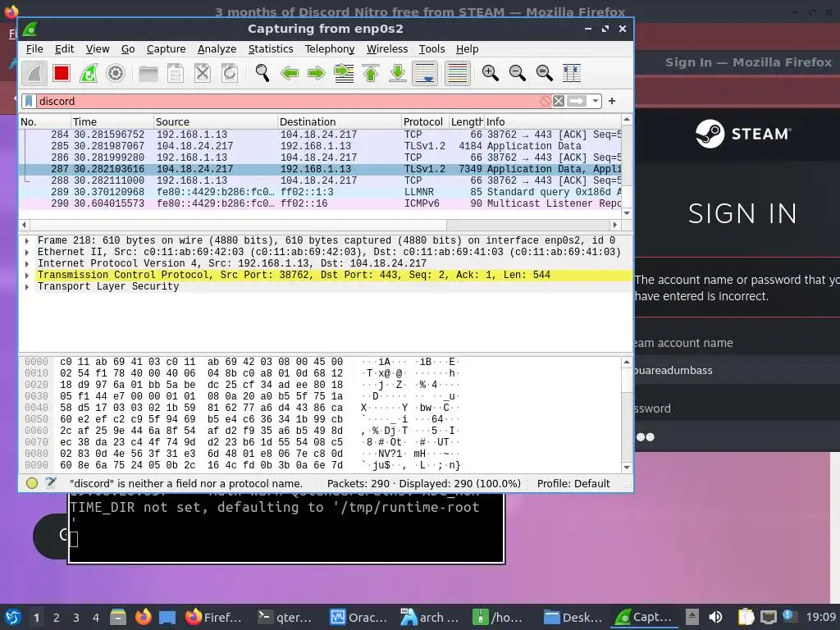Clear the display filter
The height and width of the screenshot is (630, 840).
click(x=558, y=101)
